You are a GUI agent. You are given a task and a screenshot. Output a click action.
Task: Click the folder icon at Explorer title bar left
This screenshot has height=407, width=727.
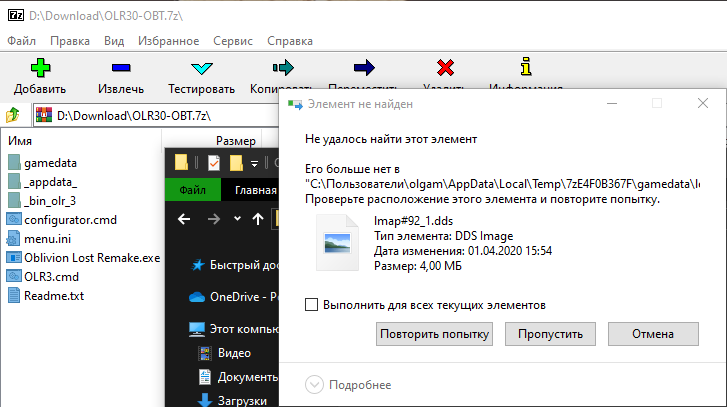[x=181, y=163]
